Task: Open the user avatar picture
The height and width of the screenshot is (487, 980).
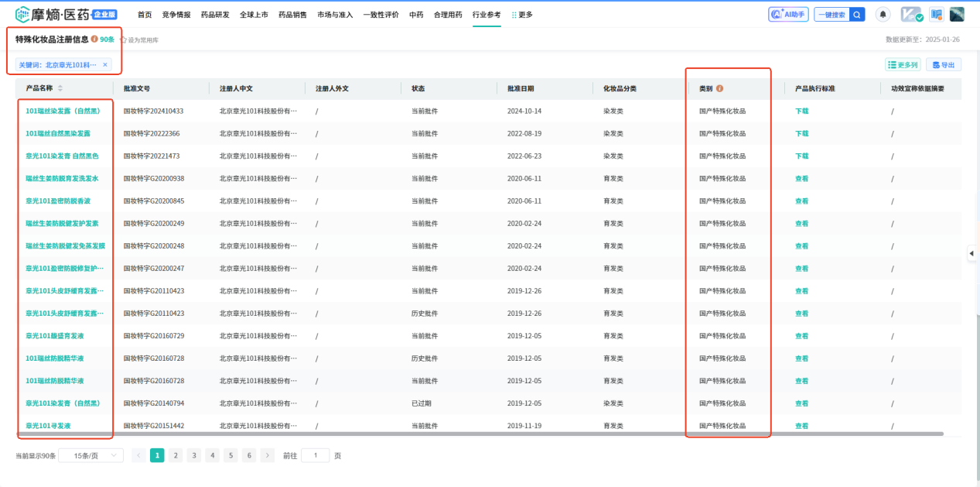Action: [x=957, y=14]
